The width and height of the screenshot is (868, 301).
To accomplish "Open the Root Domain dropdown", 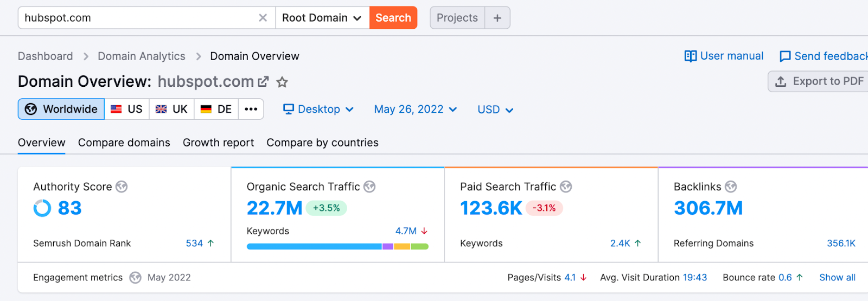I will coord(322,18).
